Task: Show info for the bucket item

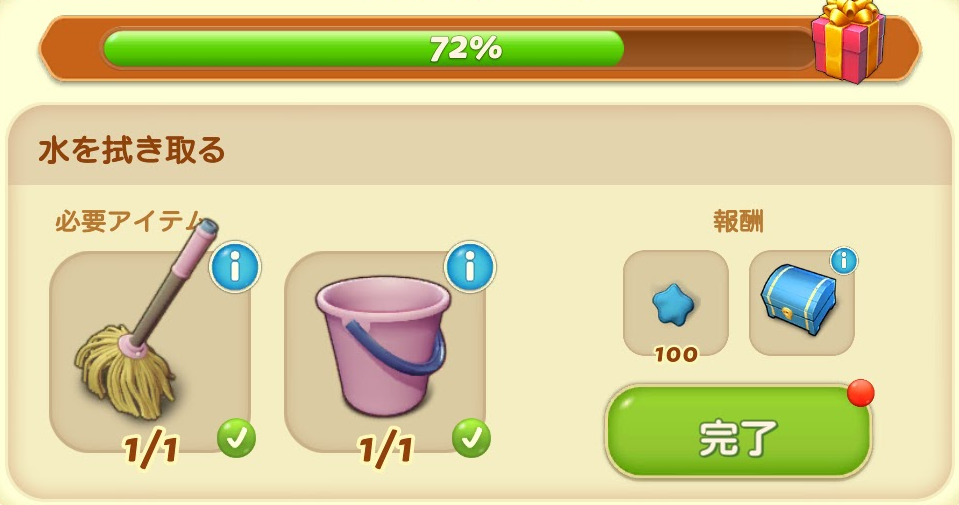Action: pyautogui.click(x=470, y=266)
